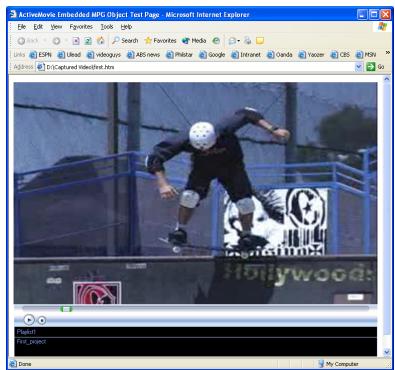Click the page icon in address field

pyautogui.click(x=41, y=67)
